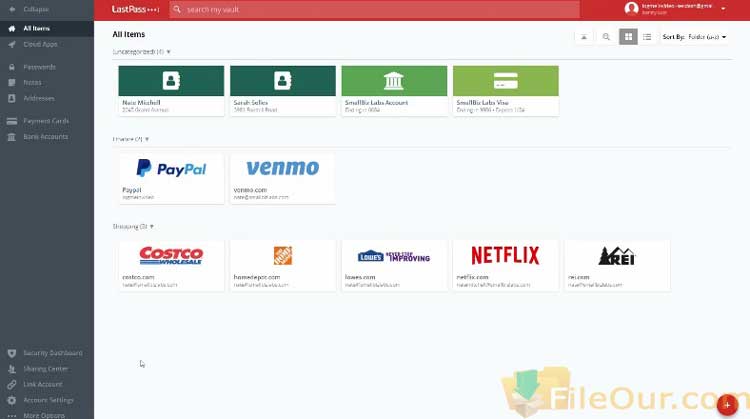This screenshot has width=750, height=419.
Task: Click the Netflix logo tile
Action: (x=505, y=255)
